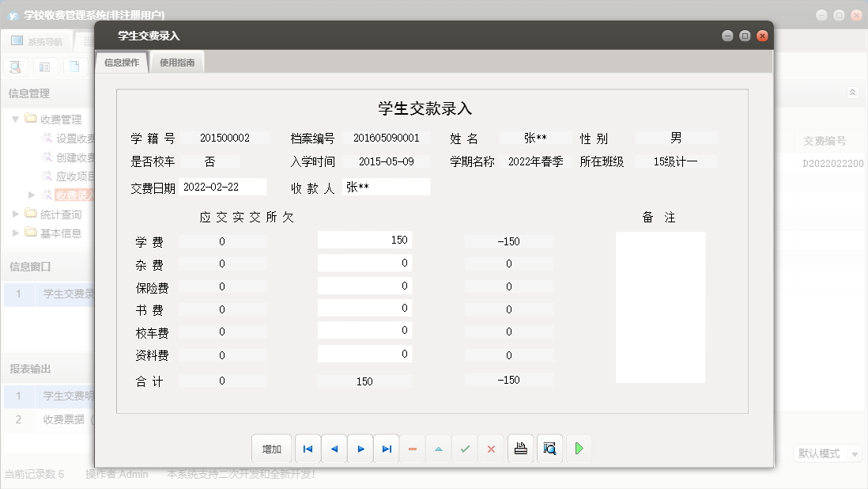
Task: Expand the 统计查询 folder
Action: pos(14,214)
